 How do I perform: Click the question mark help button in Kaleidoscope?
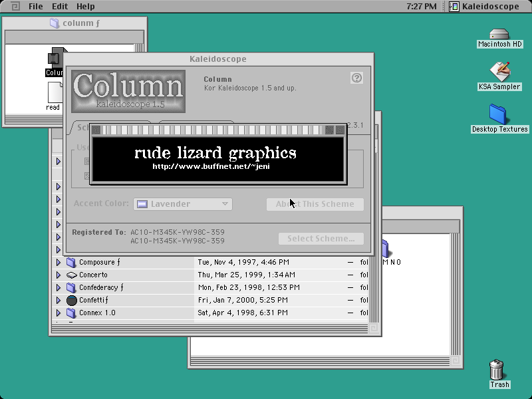click(x=356, y=78)
